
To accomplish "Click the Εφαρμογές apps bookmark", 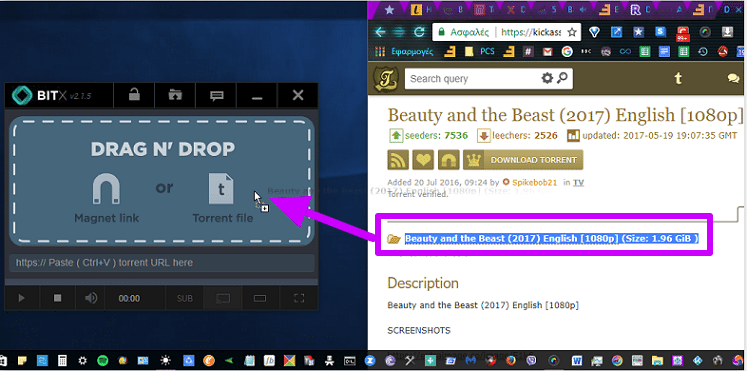I will [406, 51].
